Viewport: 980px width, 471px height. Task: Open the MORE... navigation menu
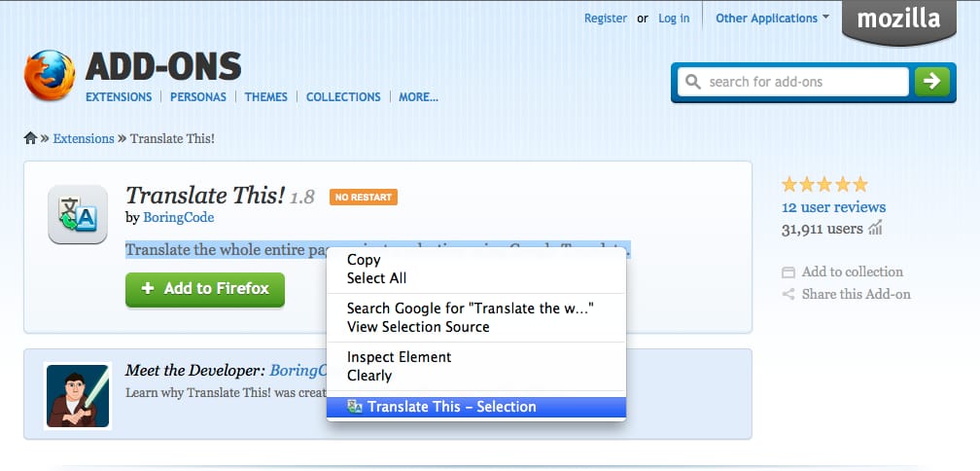[x=418, y=97]
